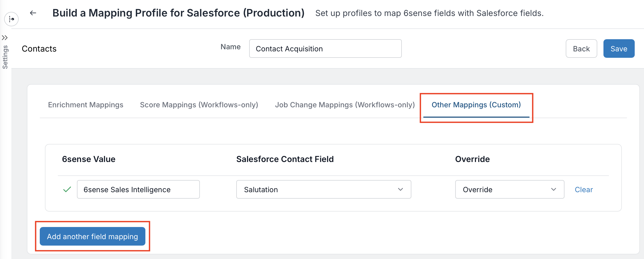This screenshot has height=259, width=644.
Task: Open the Override dropdown
Action: [509, 189]
